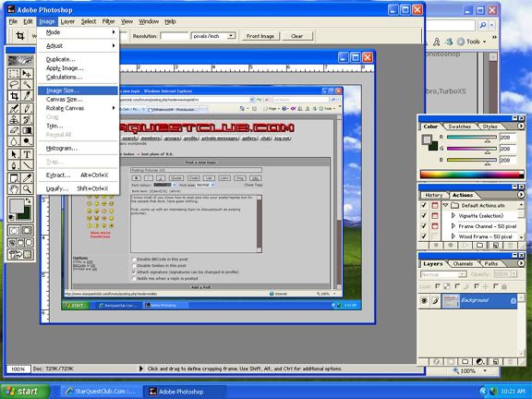This screenshot has width=532, height=399.
Task: Click the G green slider in Color palette
Action: coord(472,149)
